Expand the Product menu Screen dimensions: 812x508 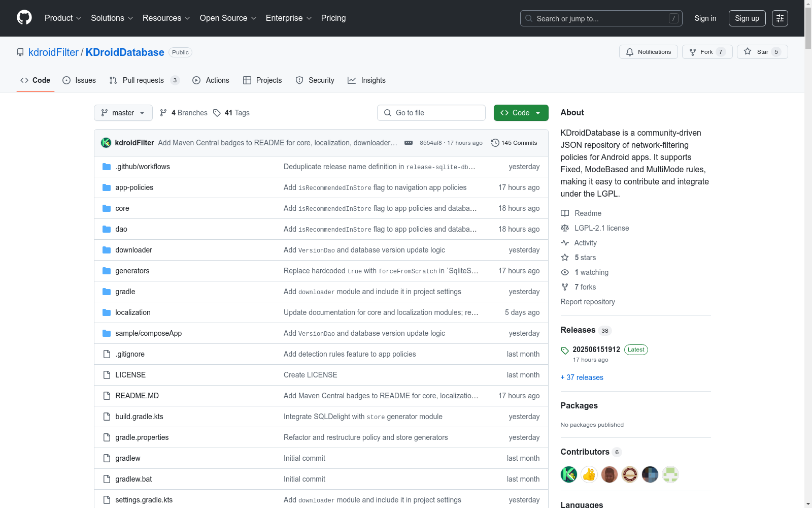pyautogui.click(x=63, y=18)
